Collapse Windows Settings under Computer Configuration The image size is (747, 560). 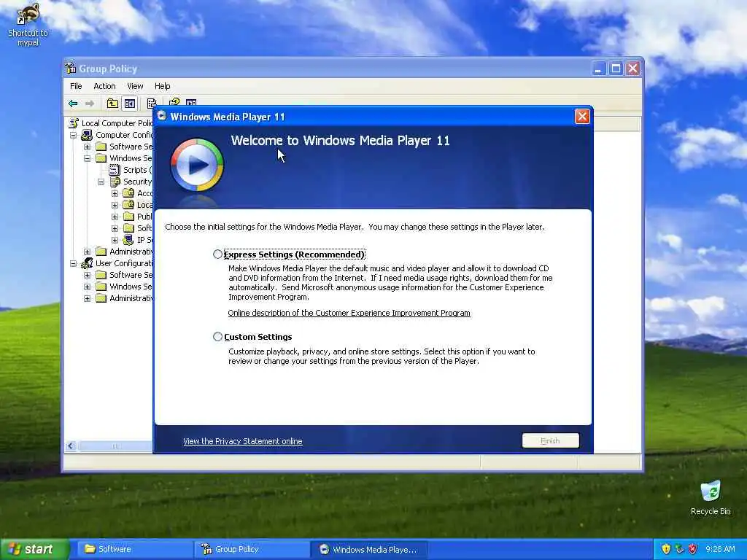88,158
